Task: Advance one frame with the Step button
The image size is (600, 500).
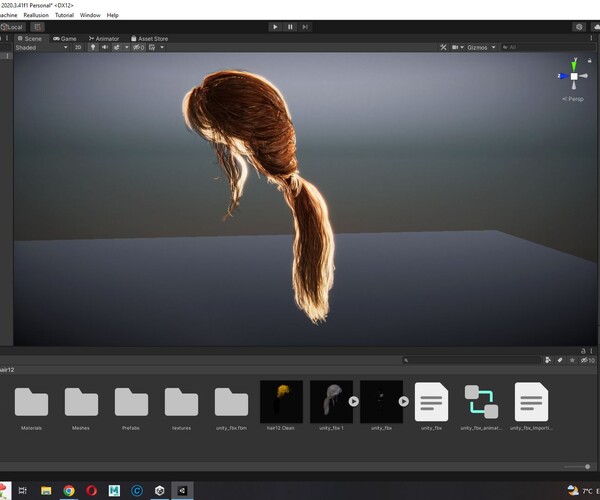Action: [x=305, y=27]
